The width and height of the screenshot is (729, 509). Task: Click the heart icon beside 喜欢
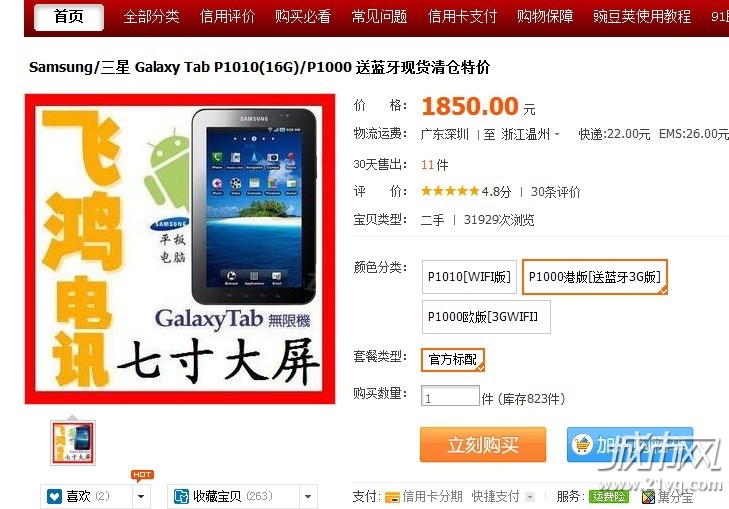click(x=54, y=496)
